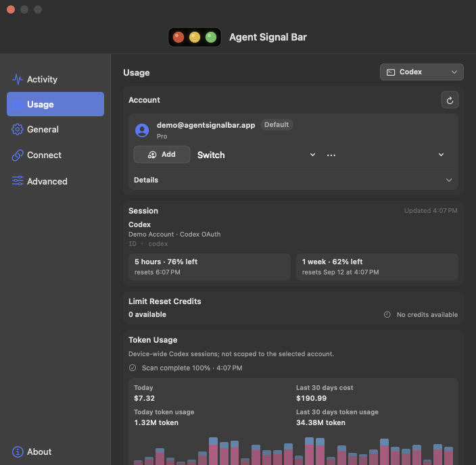
Task: Select the Usage sidebar item
Action: point(55,104)
